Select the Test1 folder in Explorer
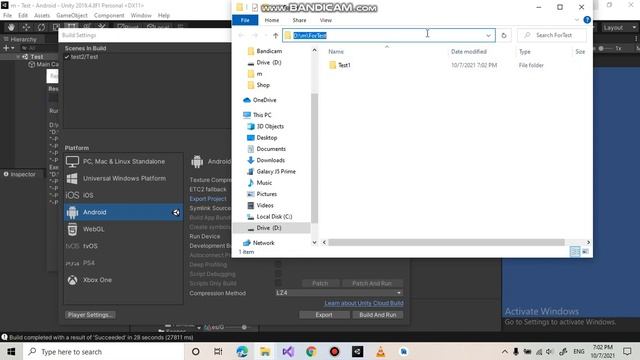Screen dimensions: 640x360 (x=344, y=65)
